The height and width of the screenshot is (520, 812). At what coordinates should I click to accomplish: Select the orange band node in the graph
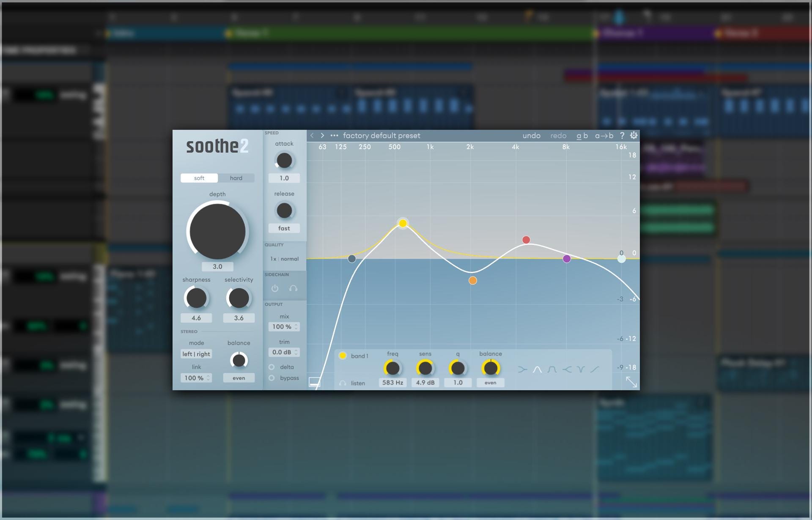click(473, 280)
